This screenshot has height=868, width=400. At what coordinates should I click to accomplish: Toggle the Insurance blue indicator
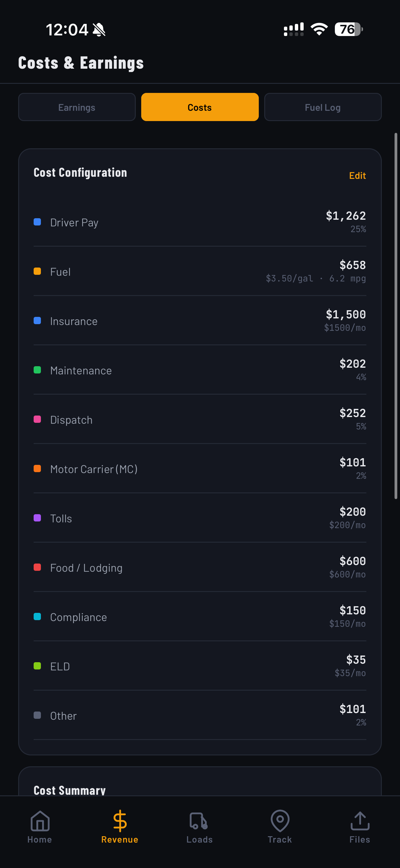click(x=37, y=321)
